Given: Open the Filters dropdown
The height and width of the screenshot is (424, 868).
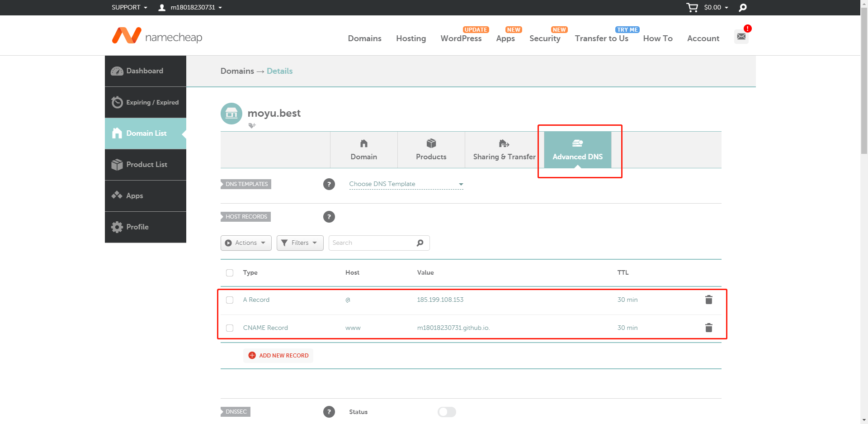Looking at the screenshot, I should coord(300,243).
